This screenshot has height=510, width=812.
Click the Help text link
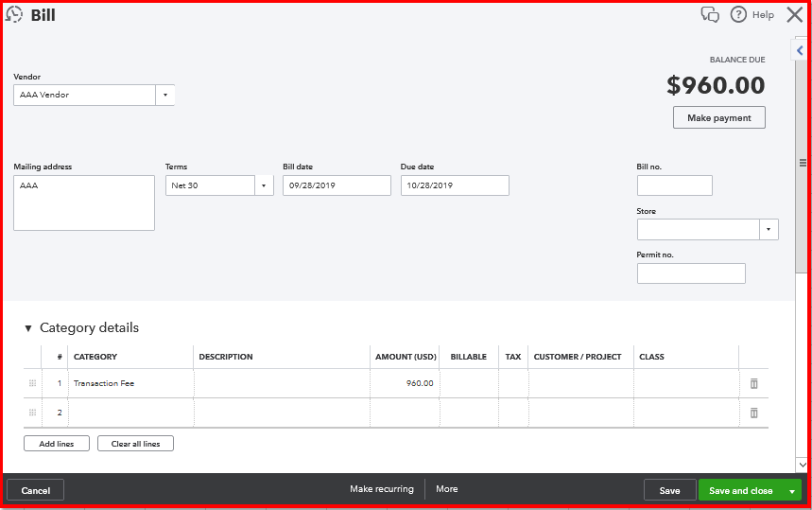click(x=763, y=15)
